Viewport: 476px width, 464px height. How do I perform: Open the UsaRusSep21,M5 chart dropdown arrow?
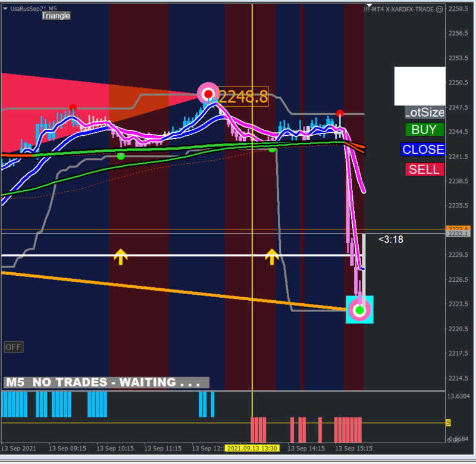[5, 8]
